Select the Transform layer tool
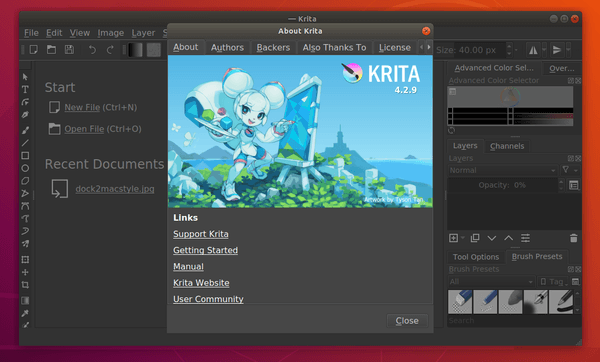The width and height of the screenshot is (600, 362). pos(25,260)
